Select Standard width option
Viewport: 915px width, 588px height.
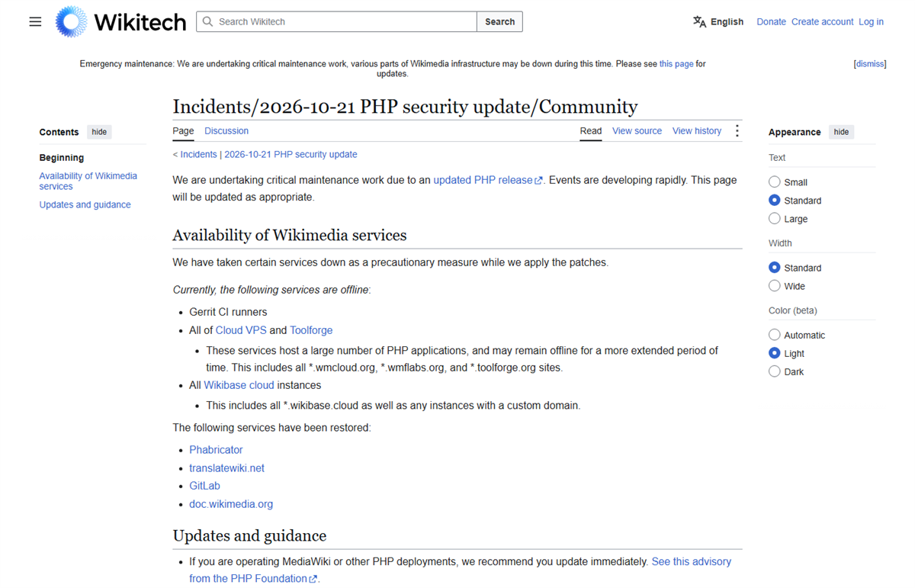[775, 268]
